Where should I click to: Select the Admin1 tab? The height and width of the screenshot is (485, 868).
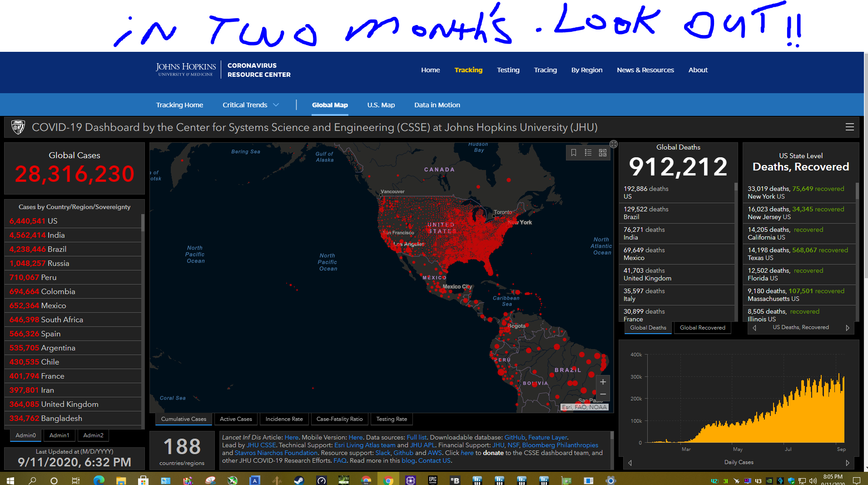59,435
